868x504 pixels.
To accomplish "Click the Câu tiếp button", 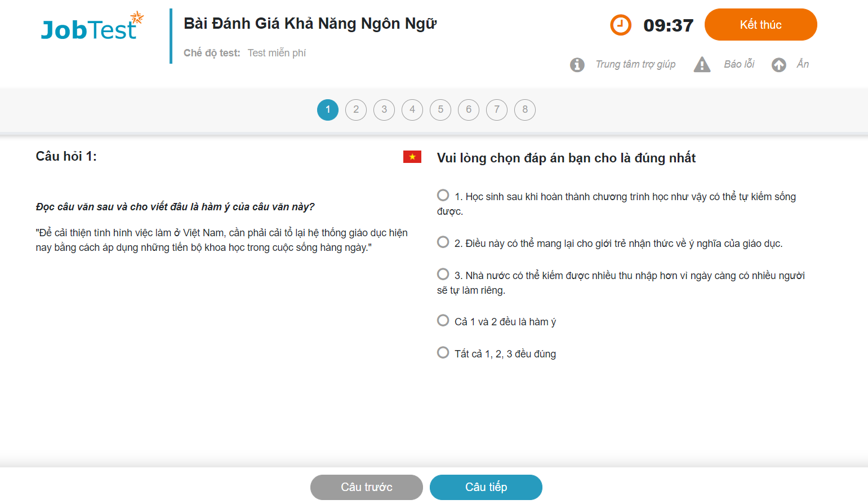I will 486,487.
